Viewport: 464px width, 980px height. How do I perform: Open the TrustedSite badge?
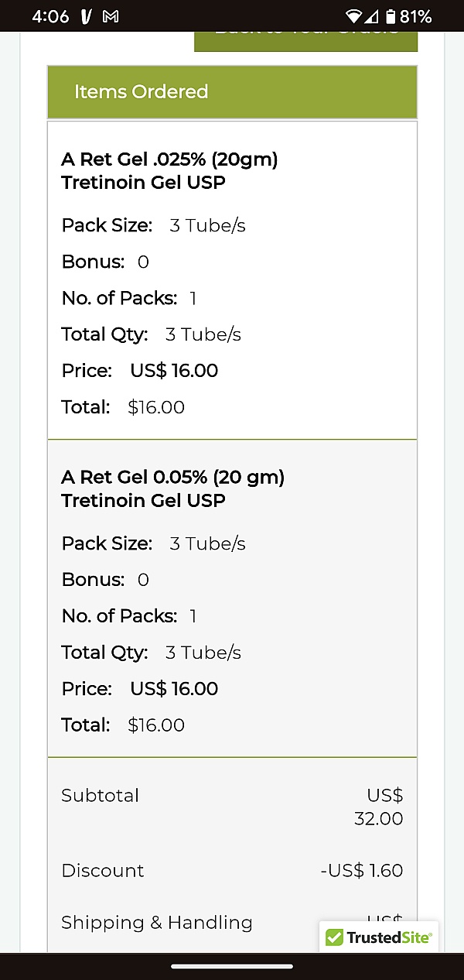pos(379,937)
